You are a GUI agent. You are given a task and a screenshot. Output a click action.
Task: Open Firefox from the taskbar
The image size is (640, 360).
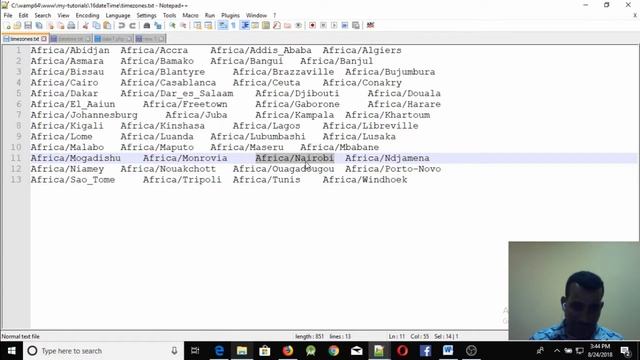point(288,351)
